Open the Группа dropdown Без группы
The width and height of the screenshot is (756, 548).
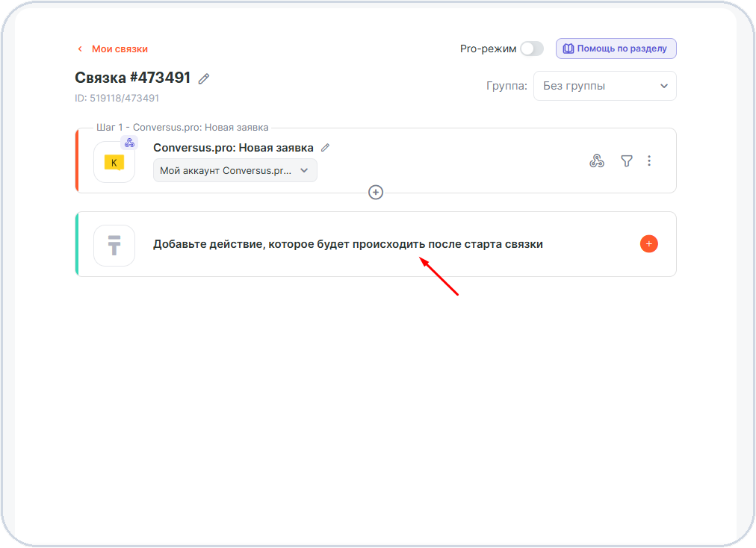[604, 86]
